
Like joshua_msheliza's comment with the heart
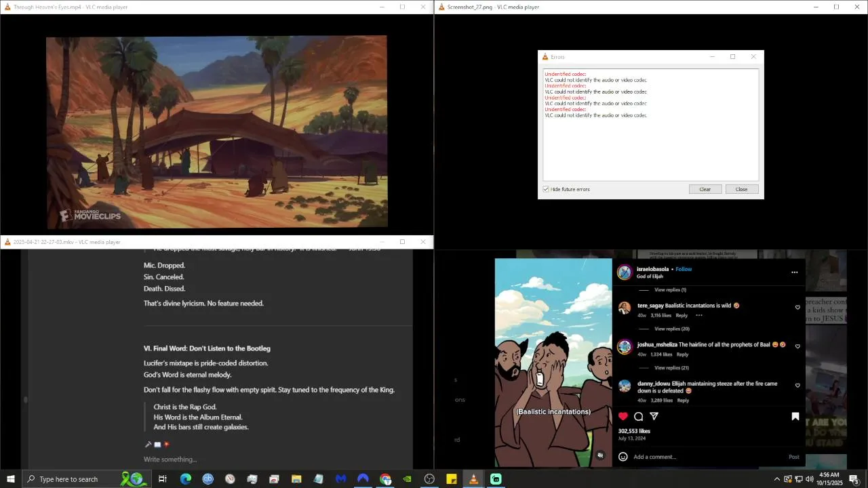pos(797,346)
